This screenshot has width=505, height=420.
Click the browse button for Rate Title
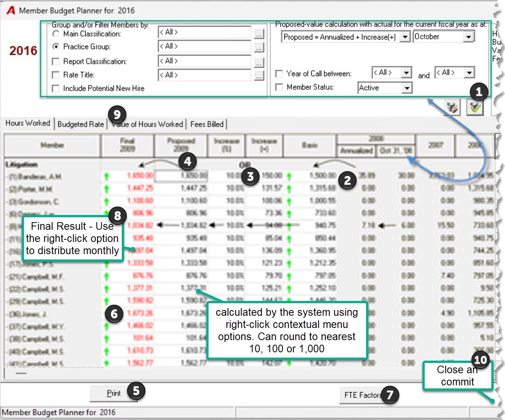[x=259, y=76]
